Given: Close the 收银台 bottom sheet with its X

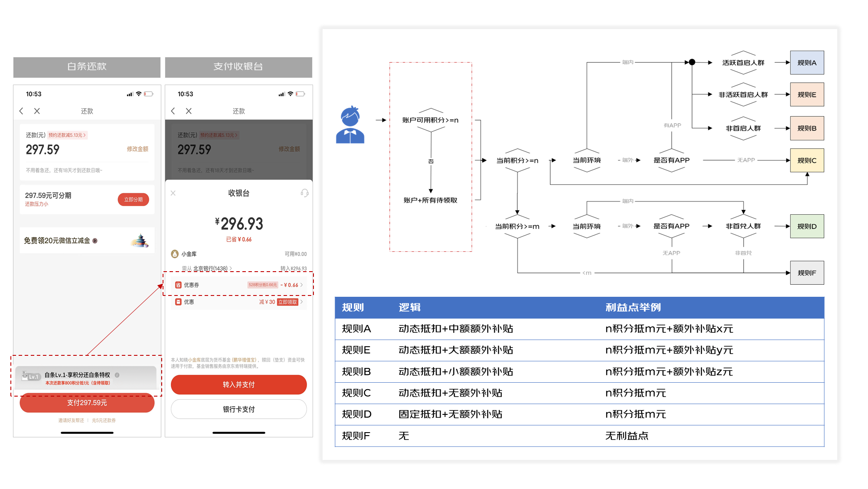Looking at the screenshot, I should [x=173, y=193].
